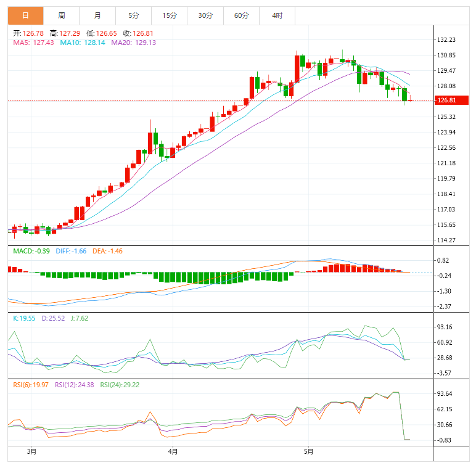Screen dimensions: 476x468
Task: Click the RSI(12): 24.38 label
Action: [75, 385]
